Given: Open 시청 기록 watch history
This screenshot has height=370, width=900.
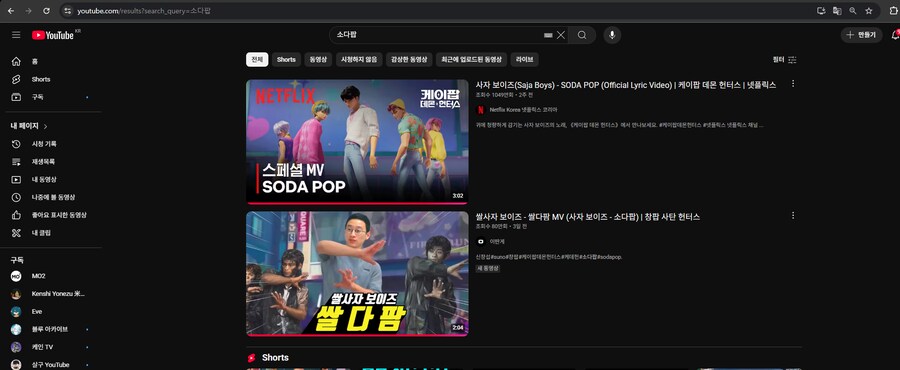Looking at the screenshot, I should [x=44, y=143].
